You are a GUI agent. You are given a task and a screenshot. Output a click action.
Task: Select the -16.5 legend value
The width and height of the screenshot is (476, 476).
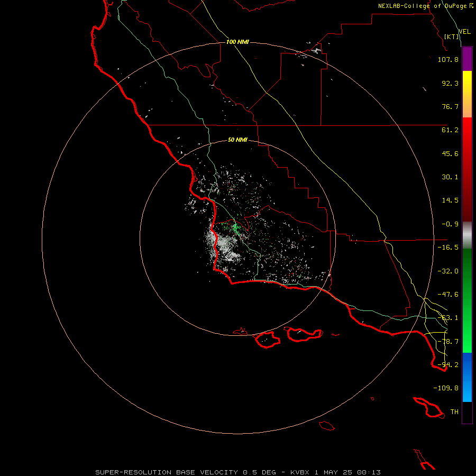click(x=448, y=248)
